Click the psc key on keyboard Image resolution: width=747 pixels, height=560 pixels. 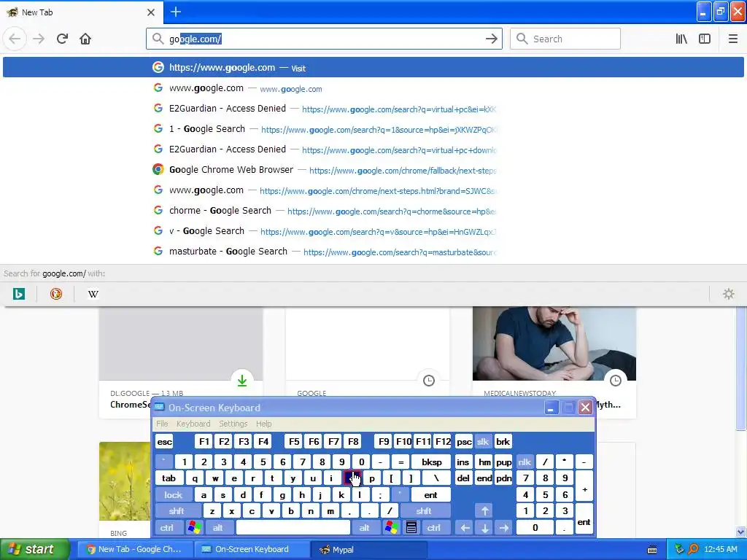[x=464, y=441]
